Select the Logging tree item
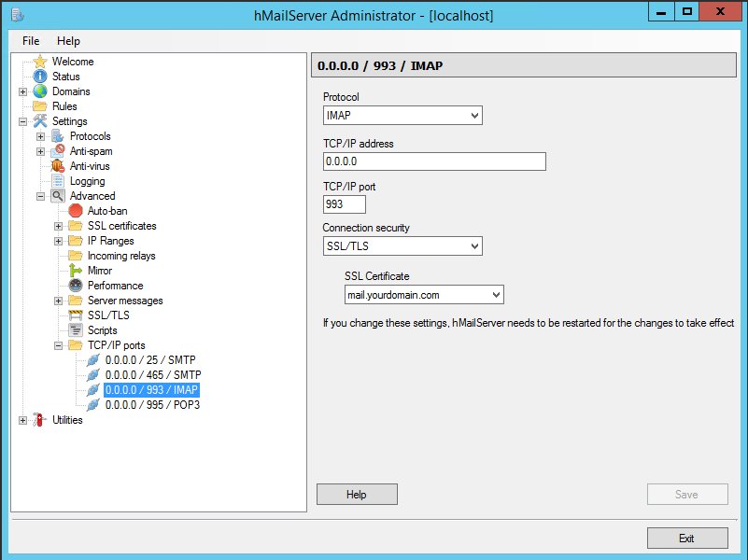748x560 pixels. coord(87,181)
